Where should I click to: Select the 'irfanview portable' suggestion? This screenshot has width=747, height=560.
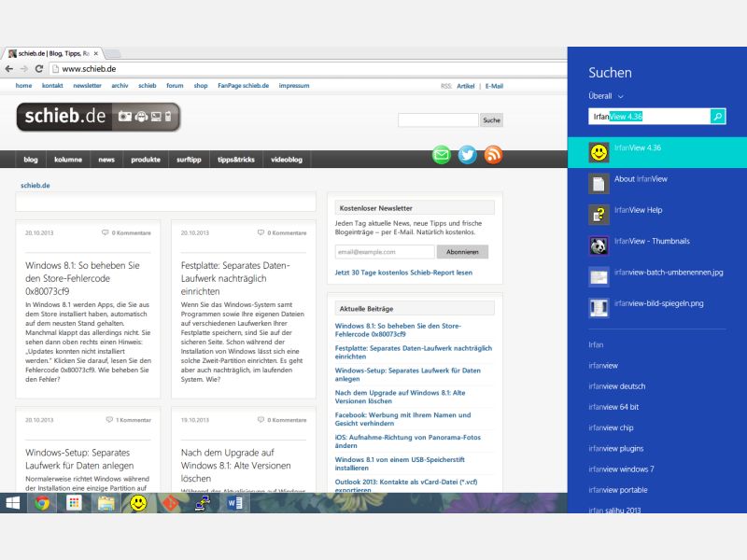[x=618, y=490]
